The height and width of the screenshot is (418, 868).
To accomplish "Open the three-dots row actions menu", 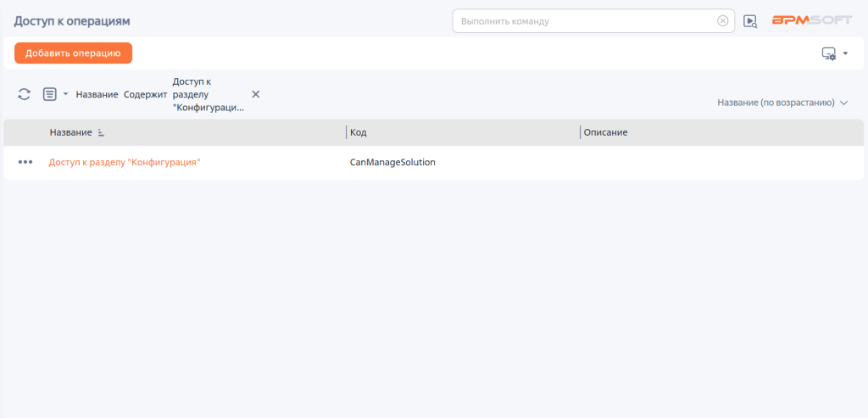I will click(x=25, y=162).
